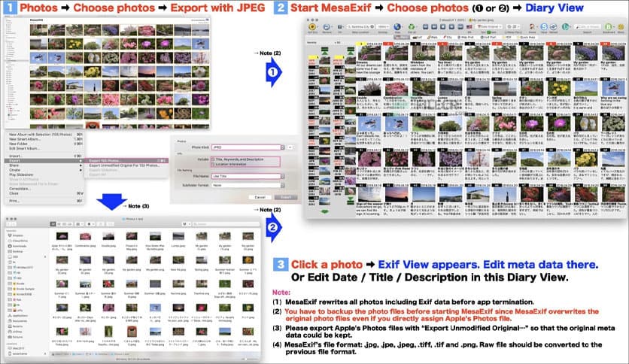The width and height of the screenshot is (629, 364).
Task: Open Documents in the Finder sidebar
Action: [17, 320]
